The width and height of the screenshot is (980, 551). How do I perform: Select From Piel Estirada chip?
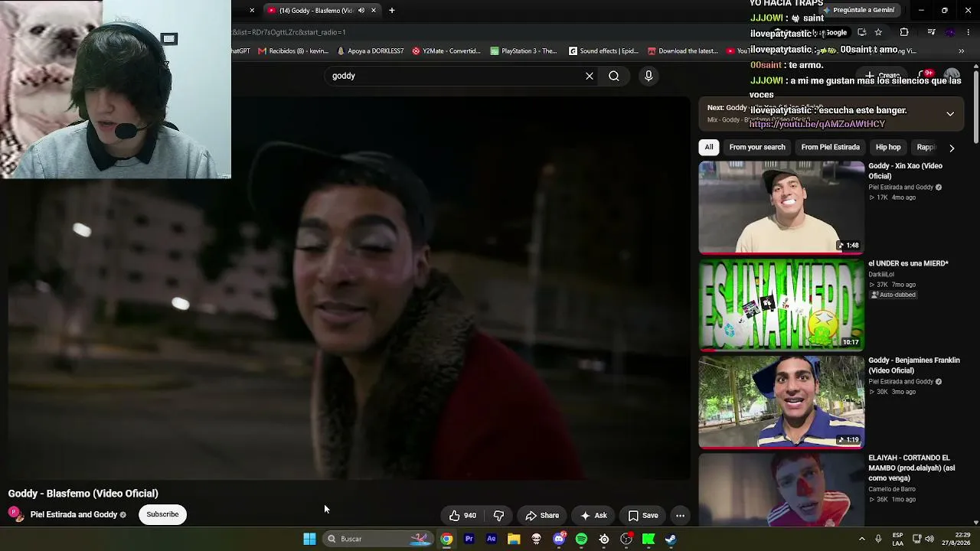click(831, 147)
